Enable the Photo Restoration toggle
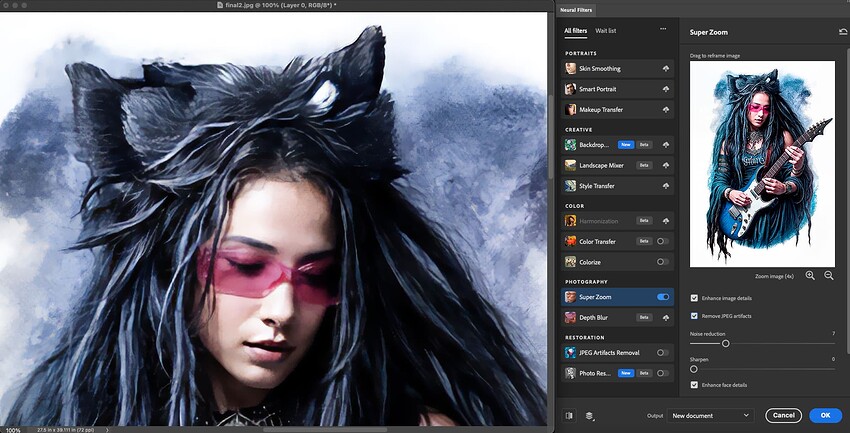Viewport: 850px width, 433px height. coord(662,373)
